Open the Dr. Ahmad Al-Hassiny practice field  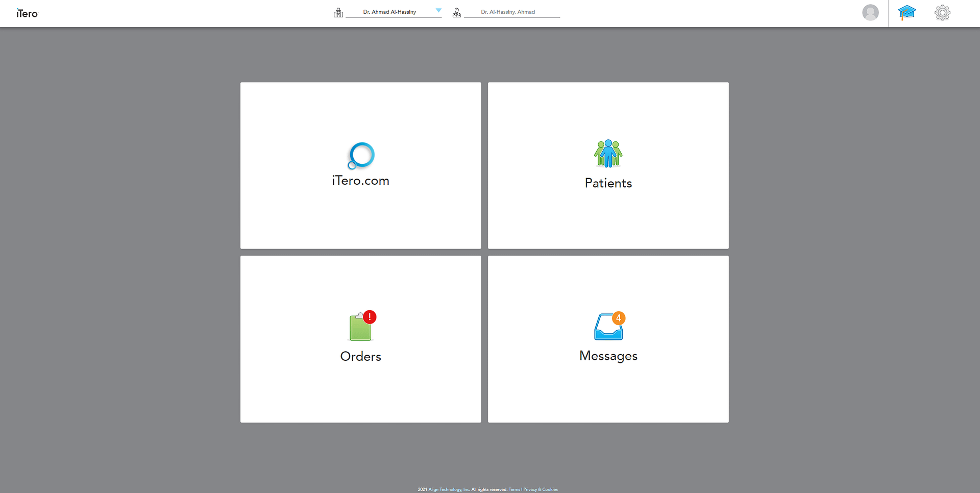coord(389,12)
